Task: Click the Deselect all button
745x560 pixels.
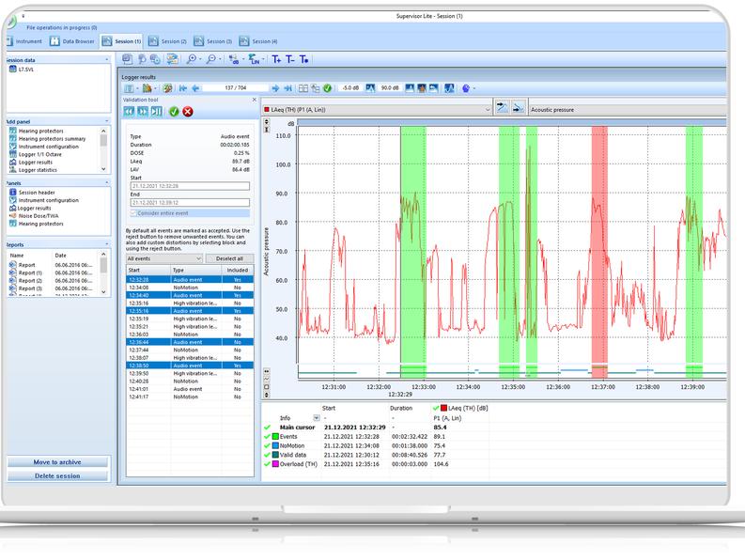Action: point(229,257)
